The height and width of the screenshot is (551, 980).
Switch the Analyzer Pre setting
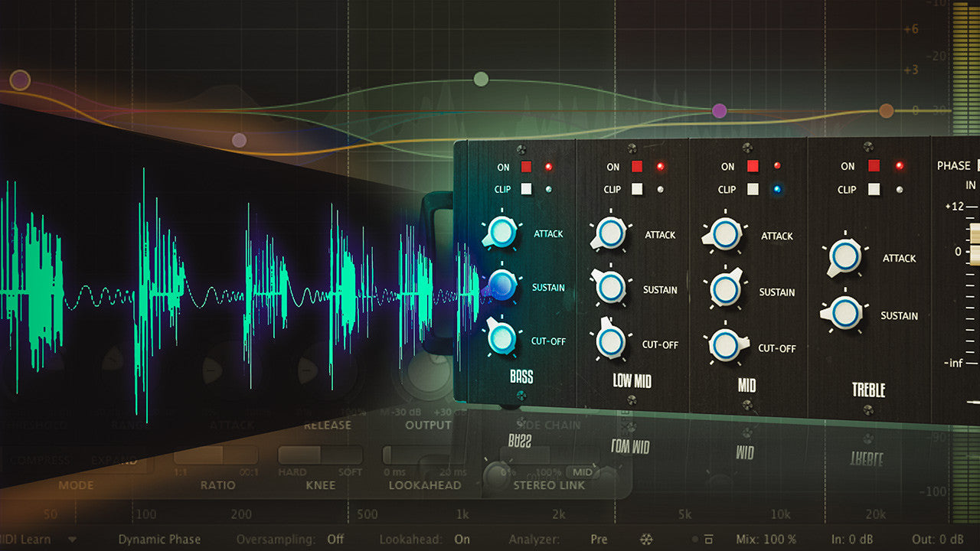click(x=599, y=540)
